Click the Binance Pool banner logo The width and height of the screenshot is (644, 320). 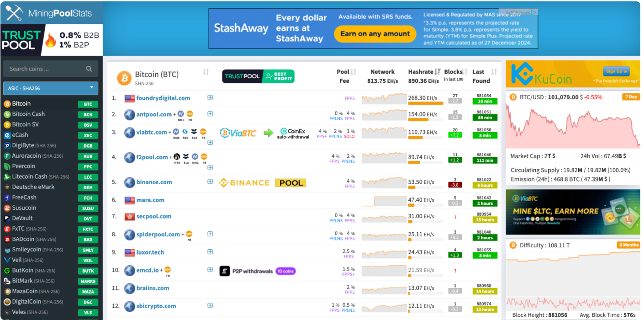[x=263, y=183]
